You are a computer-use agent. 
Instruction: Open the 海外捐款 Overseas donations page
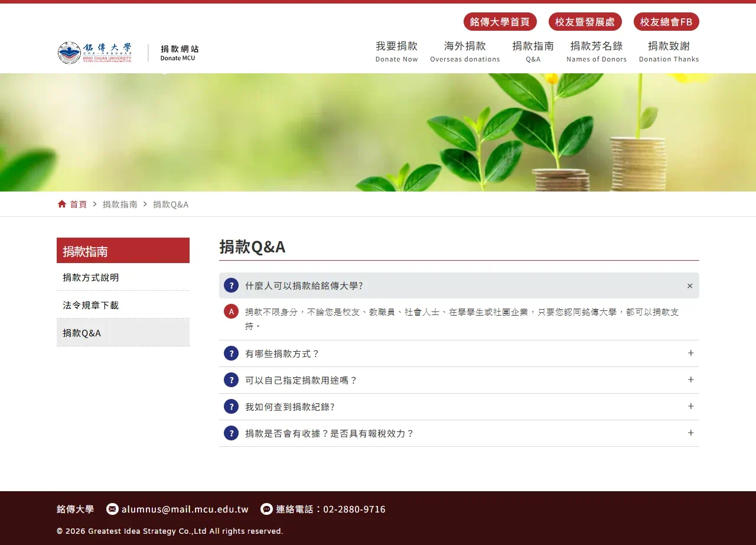[465, 52]
